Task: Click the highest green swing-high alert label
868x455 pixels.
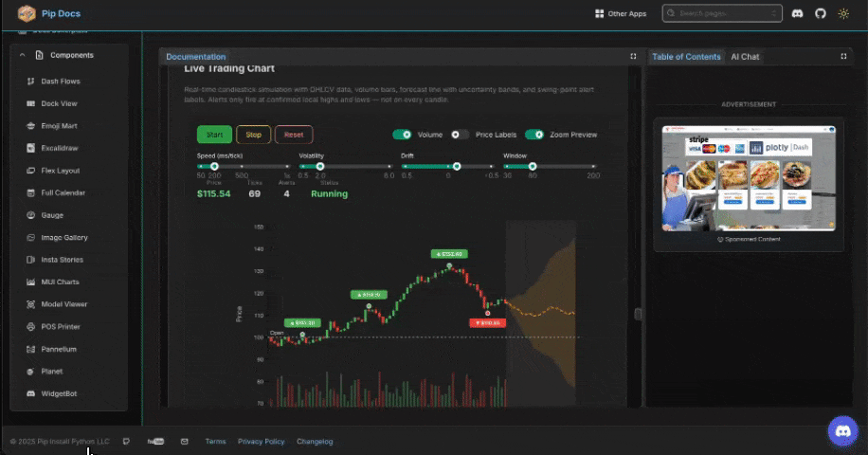Action: [x=449, y=254]
